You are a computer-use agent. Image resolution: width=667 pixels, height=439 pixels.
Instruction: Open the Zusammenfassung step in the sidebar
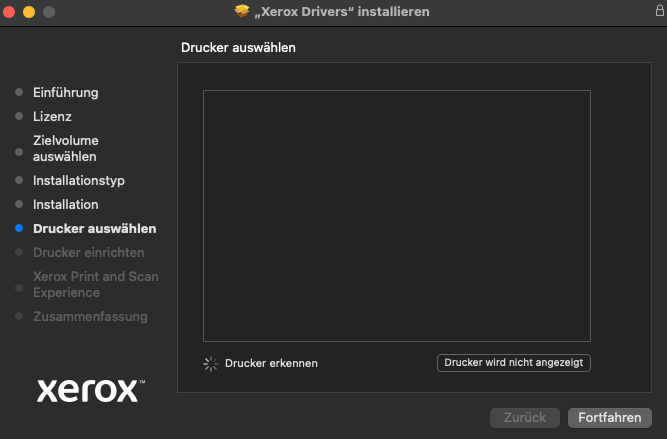[90, 316]
